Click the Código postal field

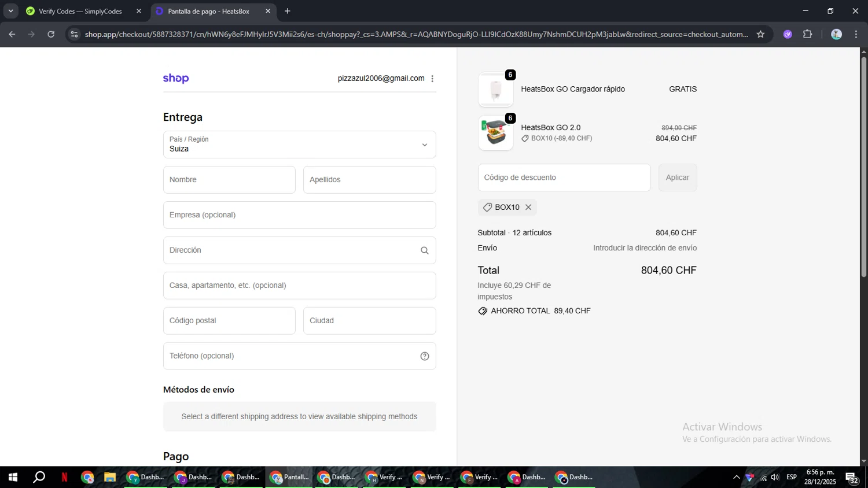coord(229,321)
